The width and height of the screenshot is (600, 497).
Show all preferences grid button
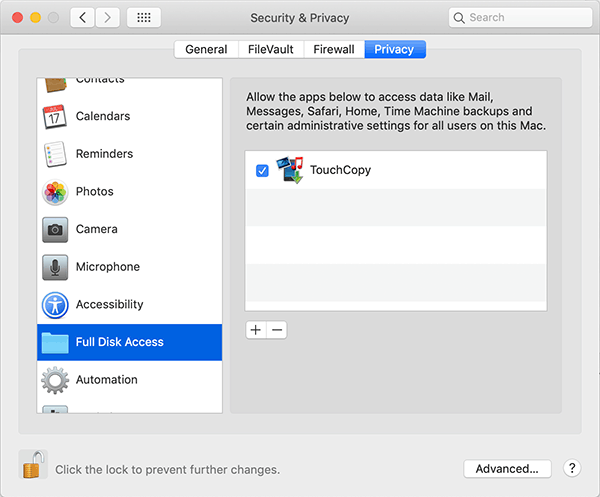(144, 18)
